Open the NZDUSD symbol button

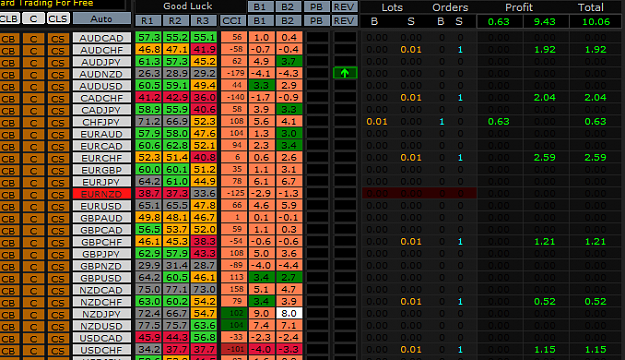coord(102,326)
